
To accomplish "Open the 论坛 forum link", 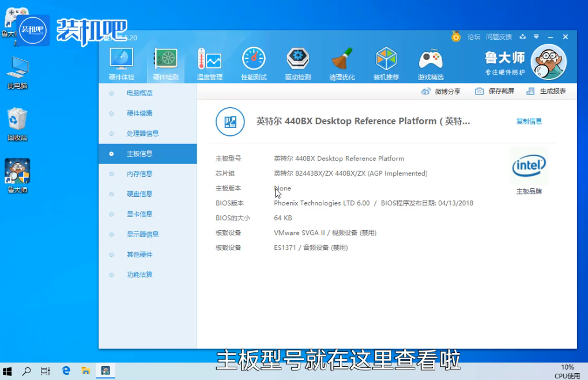I will pos(474,37).
